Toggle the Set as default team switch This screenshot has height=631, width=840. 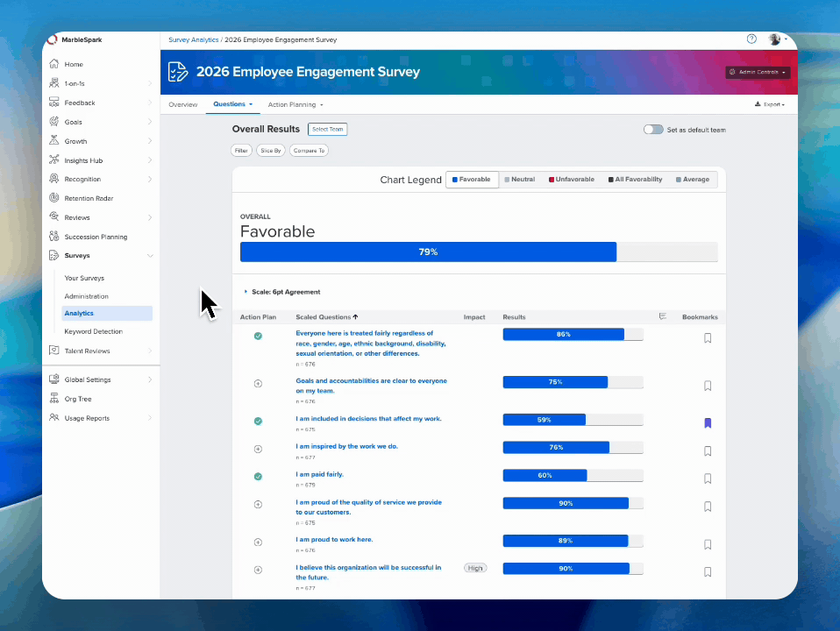click(x=653, y=130)
